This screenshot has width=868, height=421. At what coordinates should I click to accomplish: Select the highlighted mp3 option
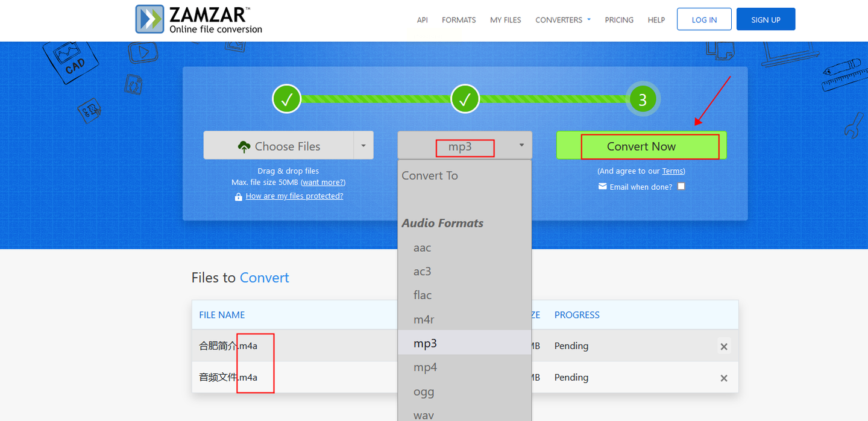(x=464, y=343)
